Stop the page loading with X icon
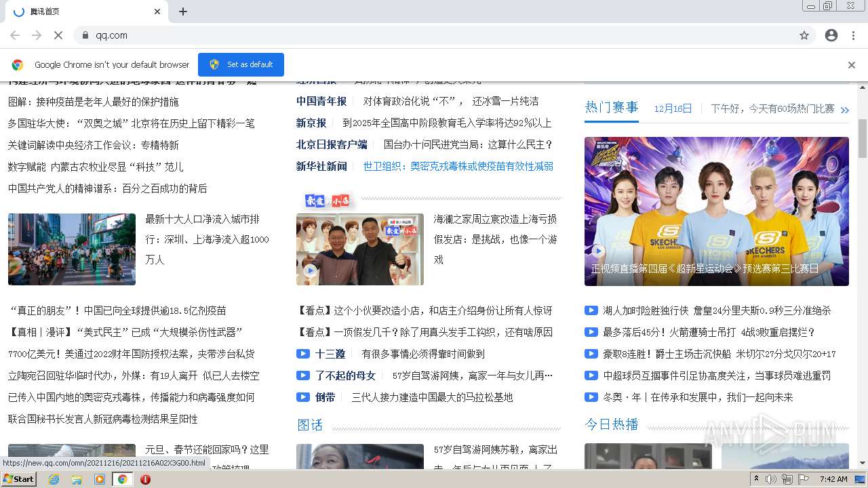Viewport: 868px width, 488px height. coord(58,35)
